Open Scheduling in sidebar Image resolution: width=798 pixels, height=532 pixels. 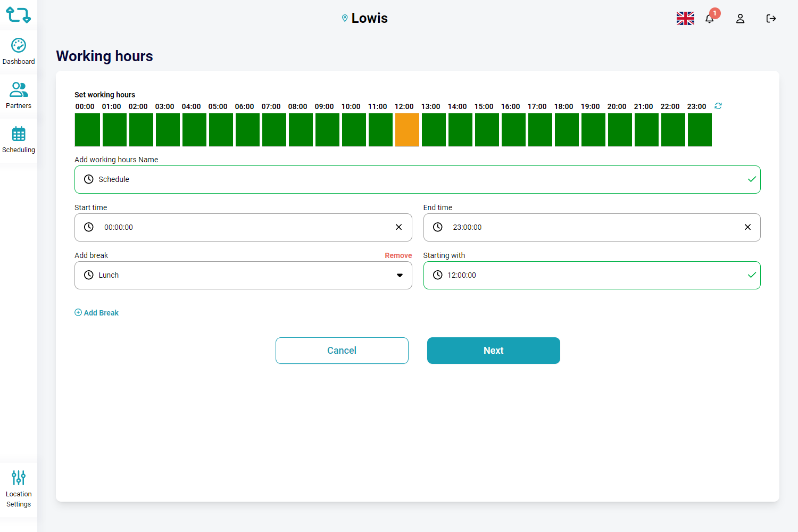pos(19,140)
